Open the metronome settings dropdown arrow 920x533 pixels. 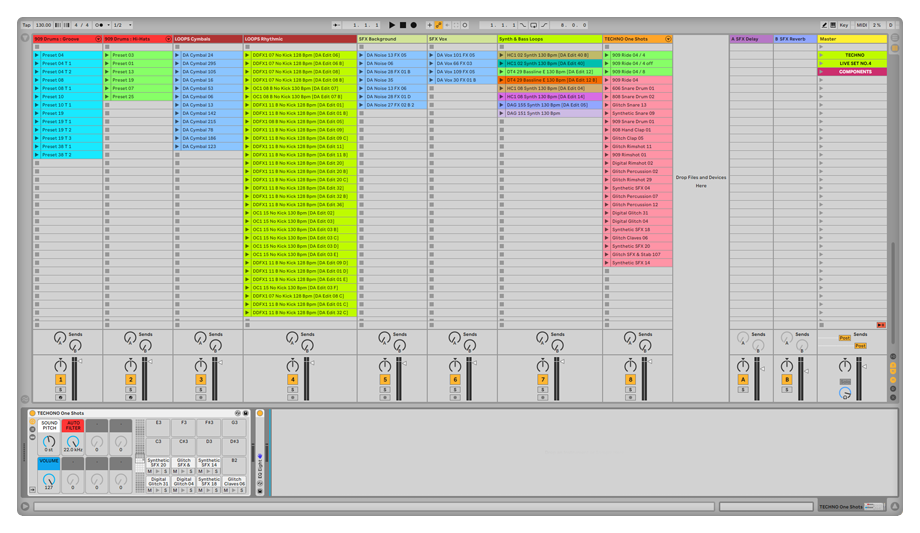coord(108,25)
